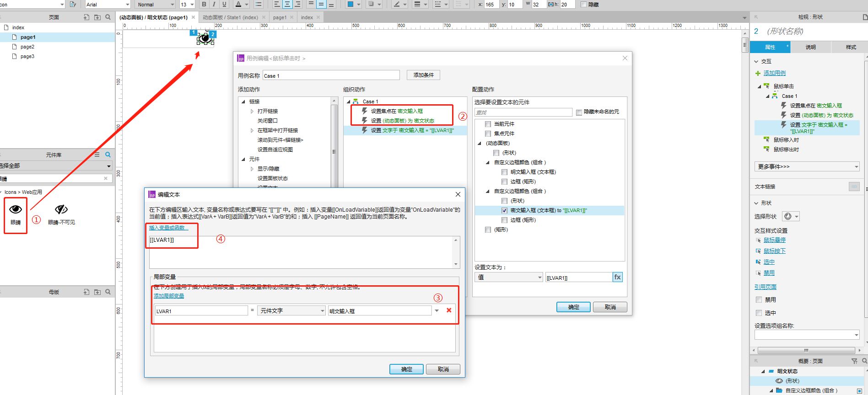Align text center in the toolbar
This screenshot has height=395, width=868.
pyautogui.click(x=287, y=4)
